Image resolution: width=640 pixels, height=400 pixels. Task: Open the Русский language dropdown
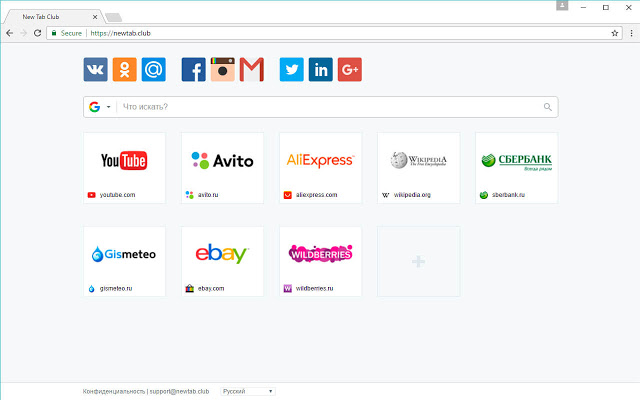pyautogui.click(x=248, y=391)
